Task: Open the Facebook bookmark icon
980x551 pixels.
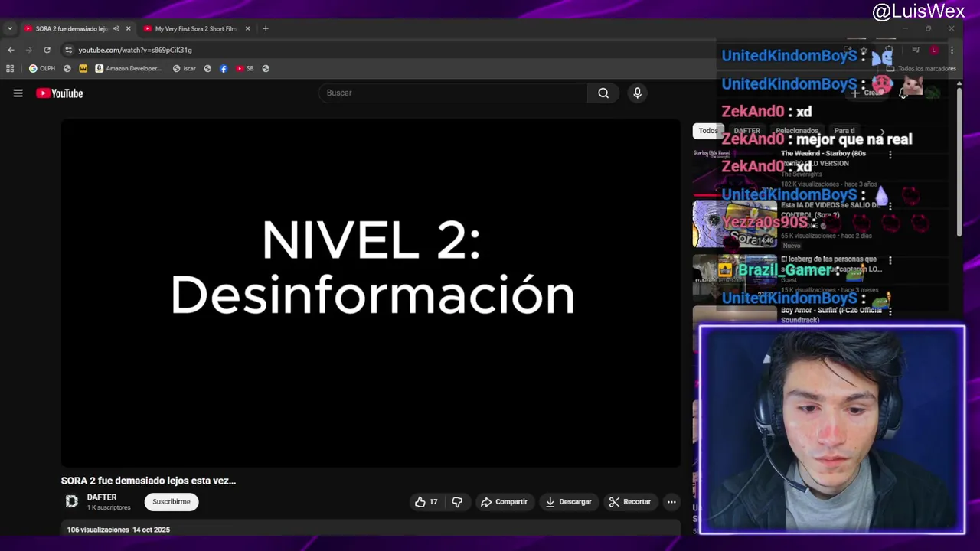Action: [224, 68]
